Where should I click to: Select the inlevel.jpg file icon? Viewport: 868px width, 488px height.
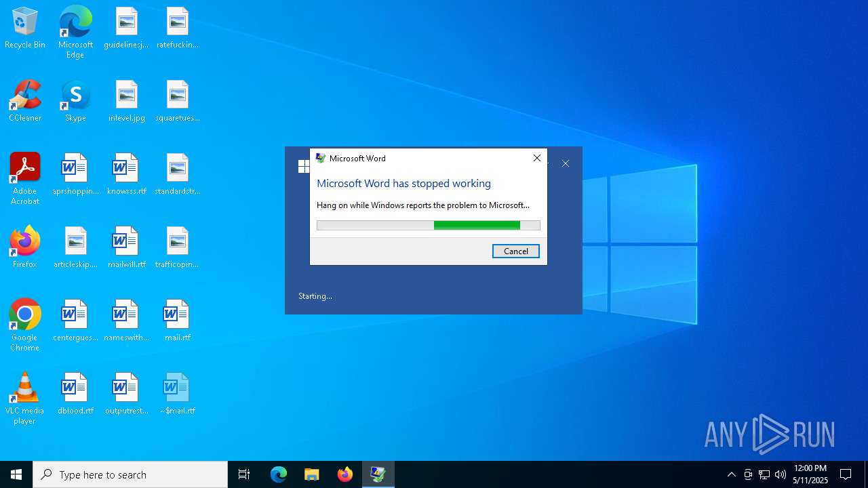point(126,102)
